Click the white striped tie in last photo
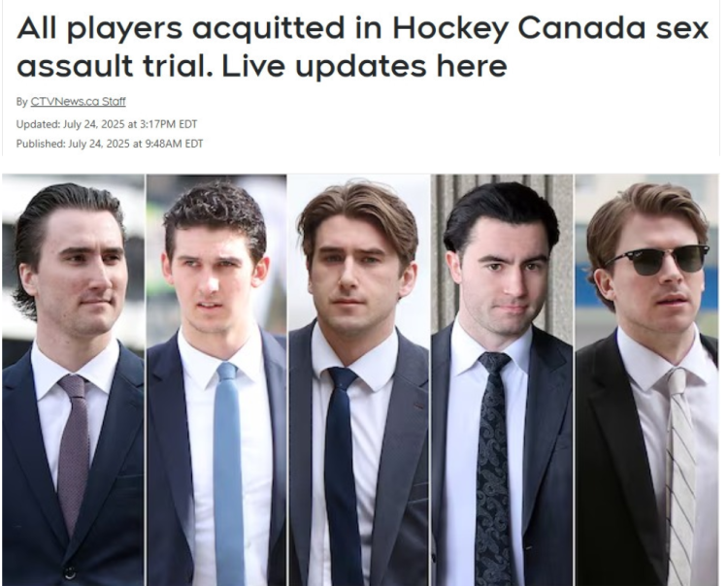728x586 pixels. (x=680, y=473)
